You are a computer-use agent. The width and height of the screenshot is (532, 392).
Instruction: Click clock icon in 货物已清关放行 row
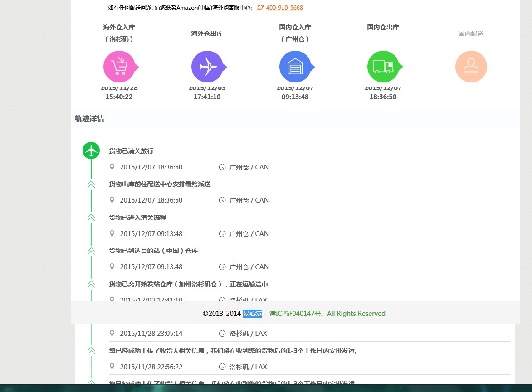coord(222,167)
